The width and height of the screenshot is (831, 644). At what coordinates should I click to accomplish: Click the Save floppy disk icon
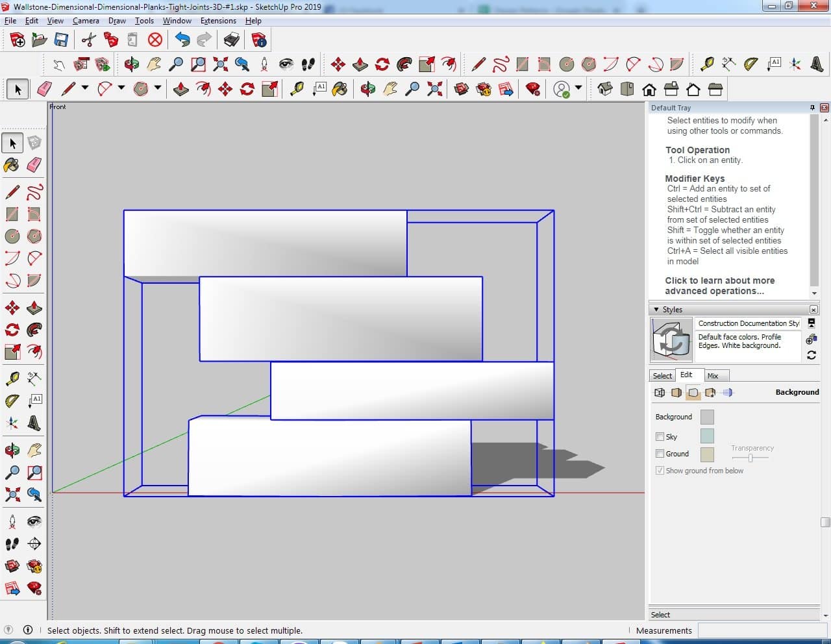61,40
